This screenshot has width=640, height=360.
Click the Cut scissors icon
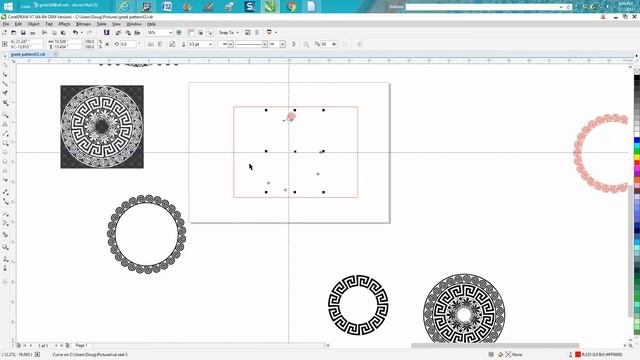click(44, 32)
